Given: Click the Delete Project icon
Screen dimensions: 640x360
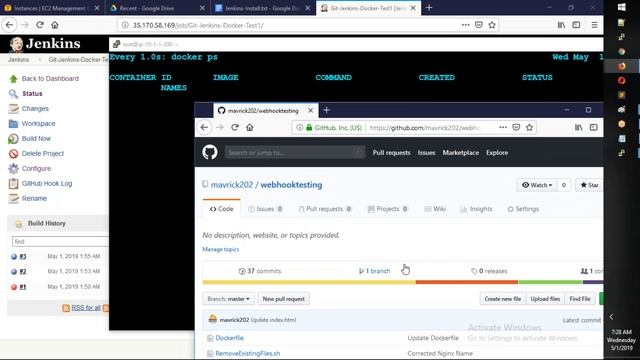Looking at the screenshot, I should tap(13, 153).
